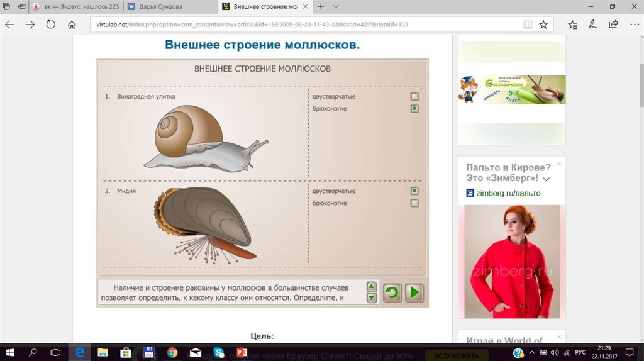Open the browser share icon
The width and height of the screenshot is (644, 361).
click(613, 25)
